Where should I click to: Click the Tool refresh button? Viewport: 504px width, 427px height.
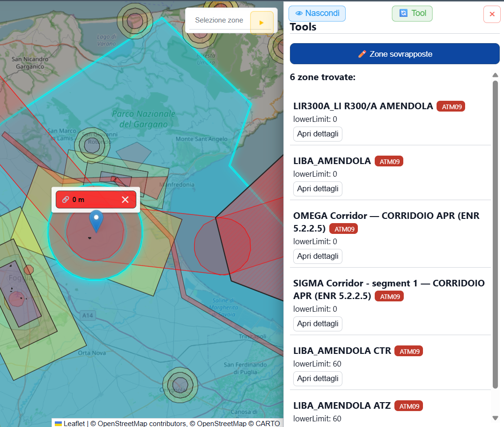click(x=412, y=14)
